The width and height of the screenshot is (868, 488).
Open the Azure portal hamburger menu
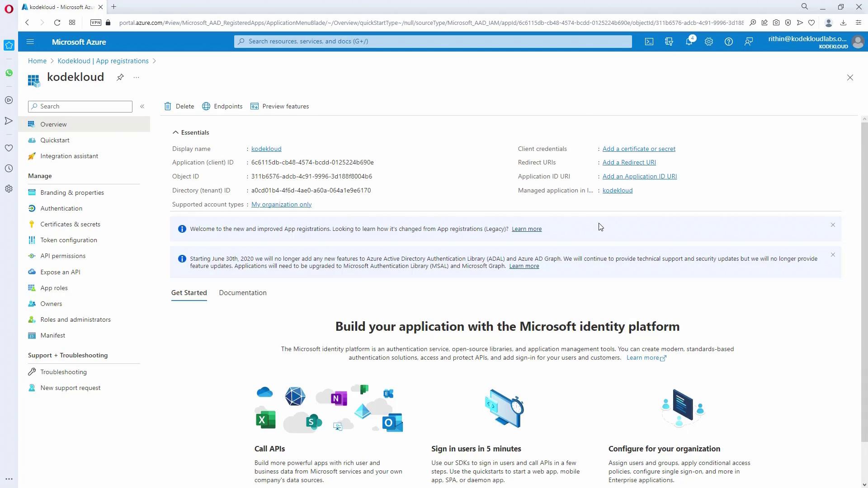[x=30, y=42]
